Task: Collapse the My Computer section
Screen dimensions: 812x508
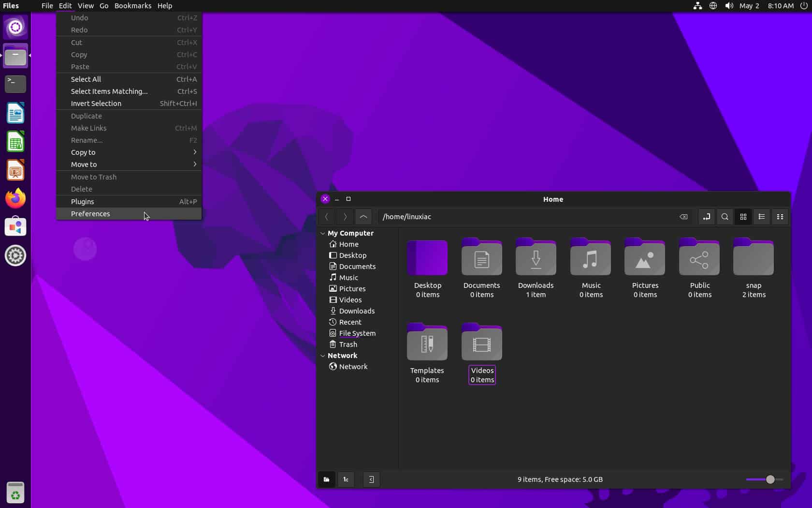Action: tap(323, 233)
